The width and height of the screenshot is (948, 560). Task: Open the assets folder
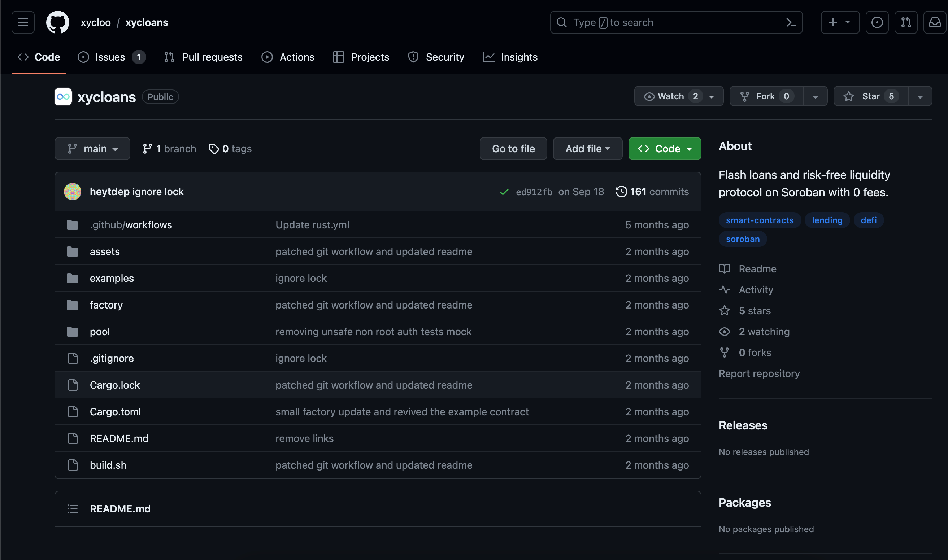tap(105, 251)
